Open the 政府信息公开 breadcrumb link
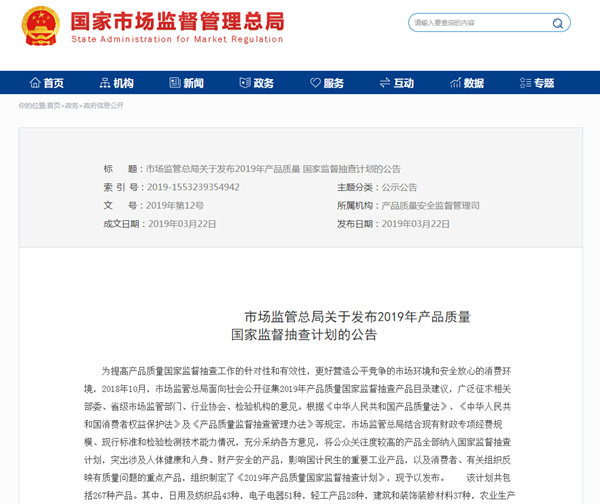The height and width of the screenshot is (504, 600). (103, 105)
